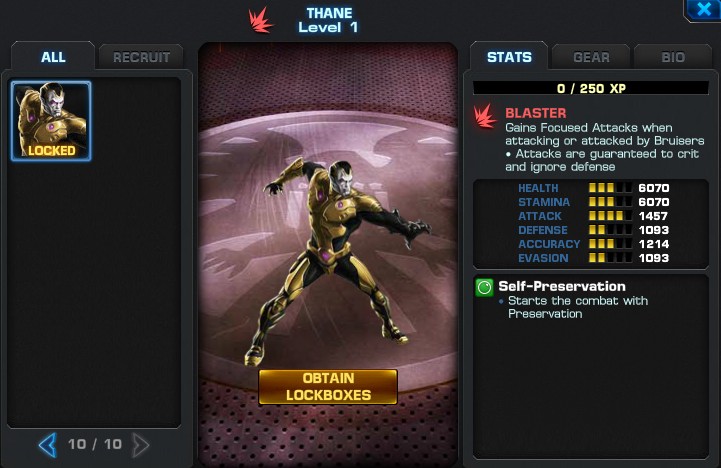Go to previous hero page arrow
The width and height of the screenshot is (721, 468).
[x=48, y=445]
